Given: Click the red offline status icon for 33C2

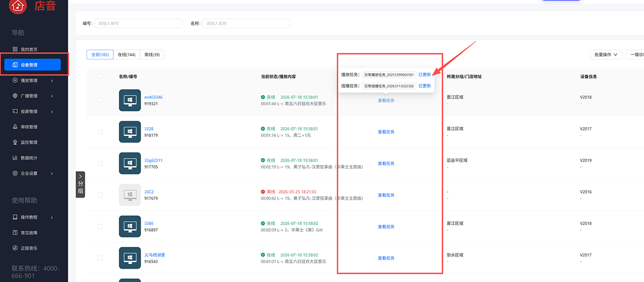Looking at the screenshot, I should coord(263,192).
